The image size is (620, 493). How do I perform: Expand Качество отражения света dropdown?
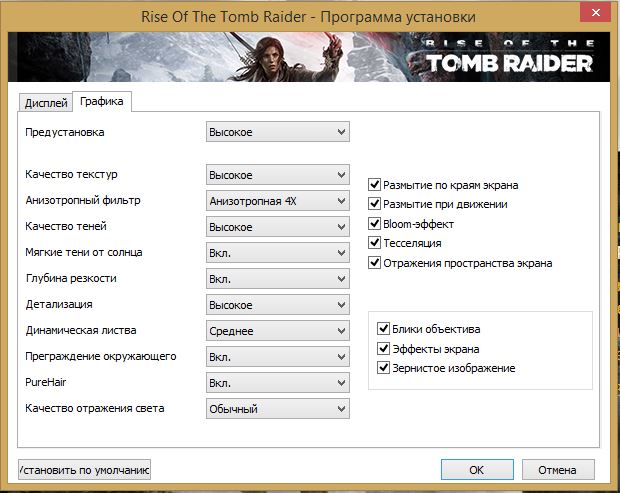[278, 409]
